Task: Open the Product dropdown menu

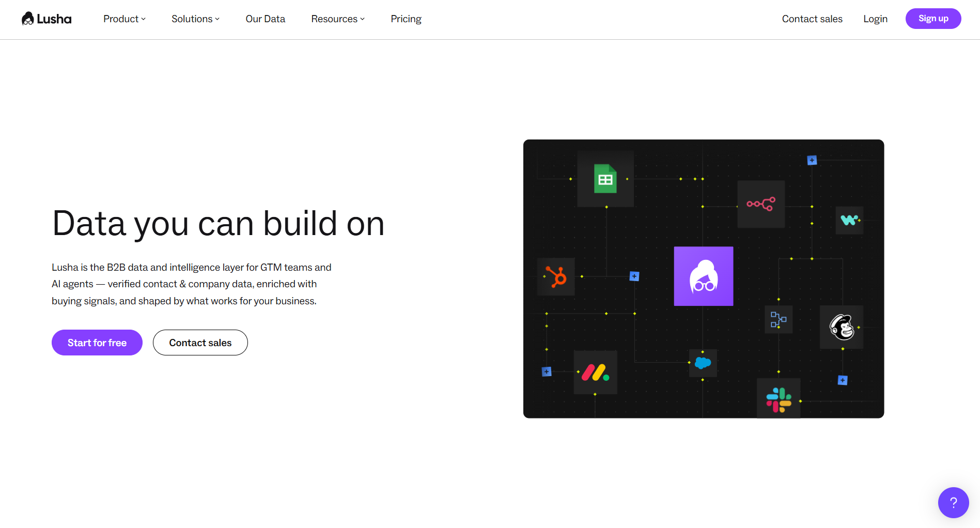Action: [x=125, y=19]
